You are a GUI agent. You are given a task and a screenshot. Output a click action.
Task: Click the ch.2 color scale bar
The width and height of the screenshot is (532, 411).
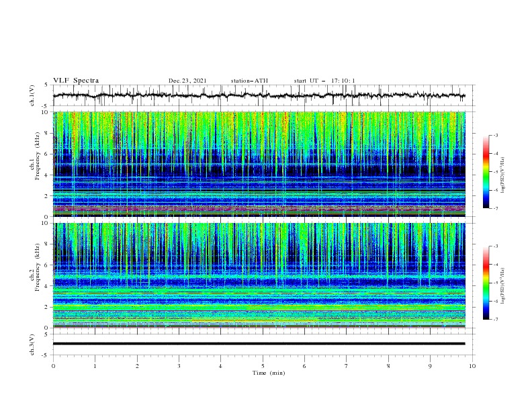[486, 283]
